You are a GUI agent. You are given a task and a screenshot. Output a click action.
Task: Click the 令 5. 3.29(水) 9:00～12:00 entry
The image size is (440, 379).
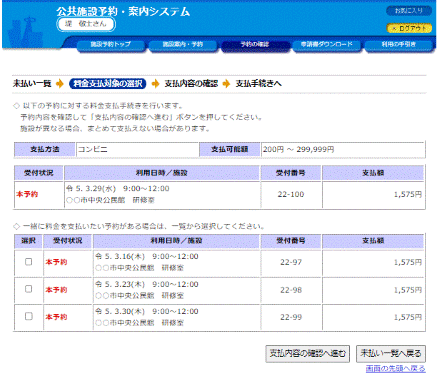118,189
